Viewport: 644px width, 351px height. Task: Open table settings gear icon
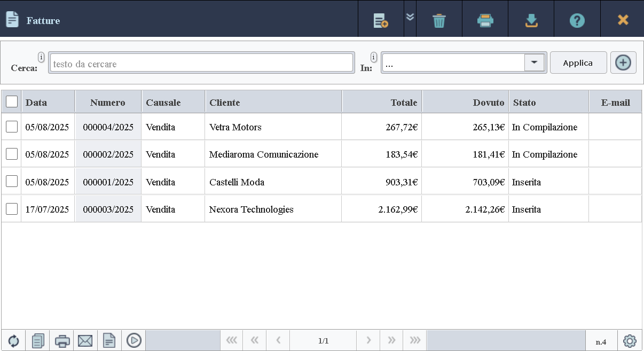pos(630,340)
